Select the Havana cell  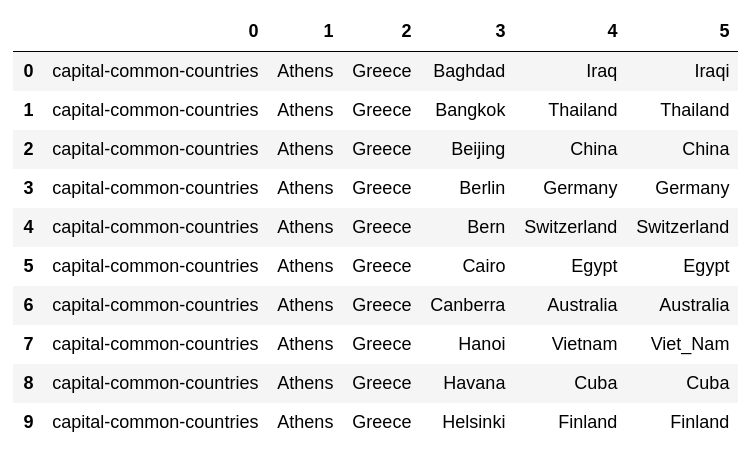474,383
